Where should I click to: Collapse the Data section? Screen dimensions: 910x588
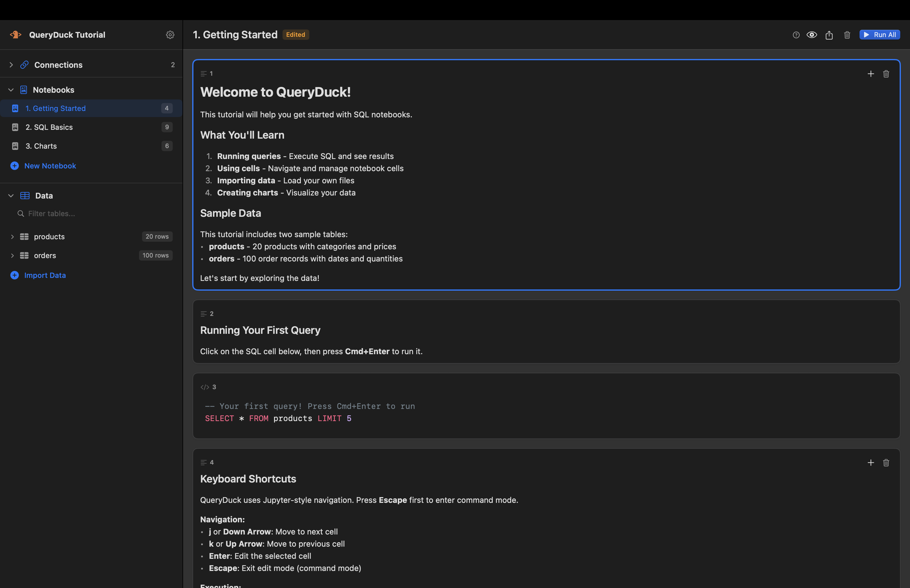pyautogui.click(x=11, y=195)
